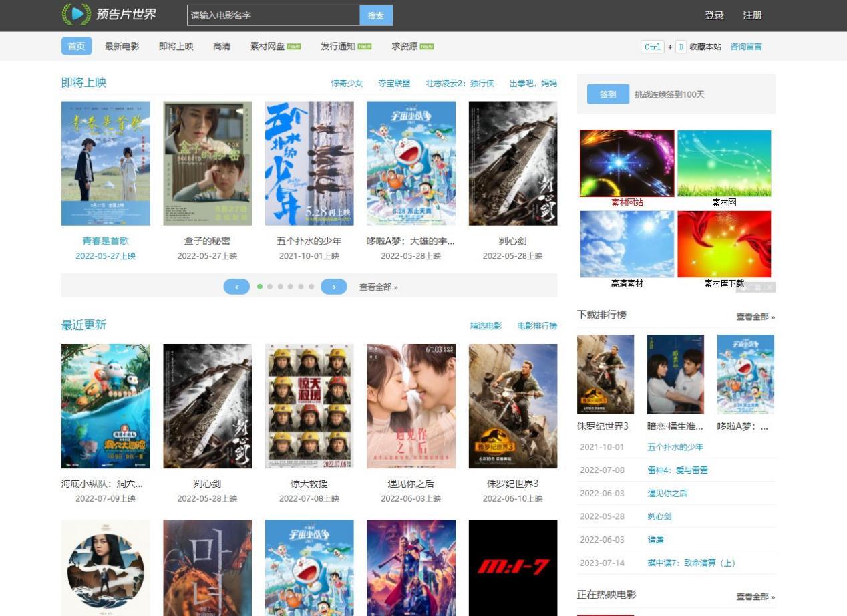Image resolution: width=847 pixels, height=616 pixels.
Task: Open the 五个扑水的少年 poster in upcoming
Action: point(309,163)
